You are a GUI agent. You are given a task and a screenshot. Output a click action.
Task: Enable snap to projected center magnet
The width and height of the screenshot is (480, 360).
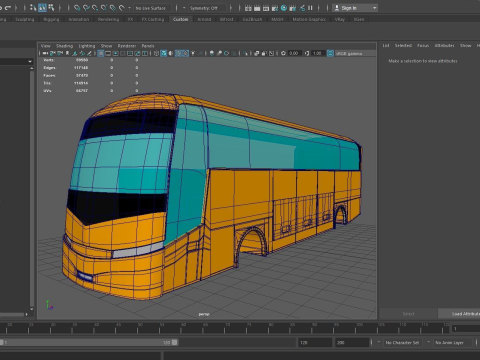(104, 7)
